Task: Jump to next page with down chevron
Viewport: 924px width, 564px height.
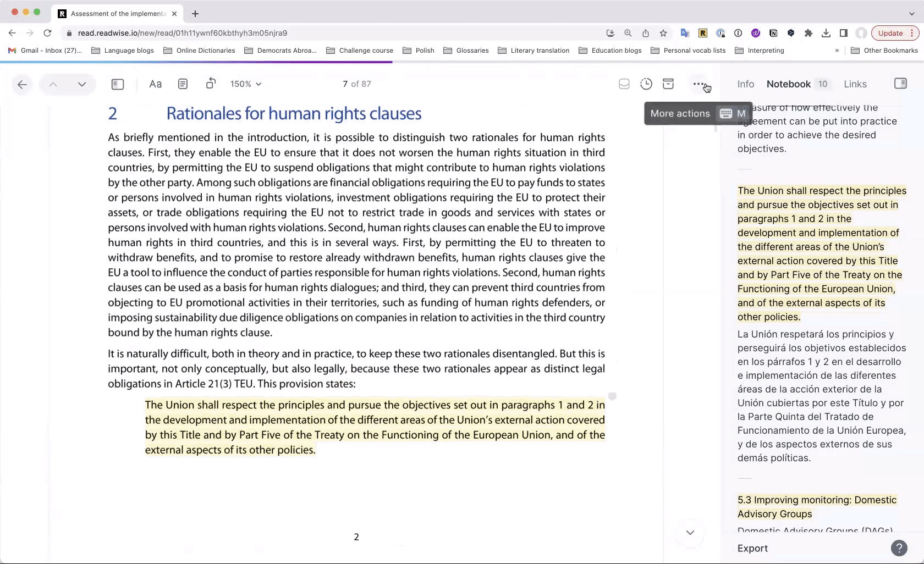Action: tap(82, 84)
